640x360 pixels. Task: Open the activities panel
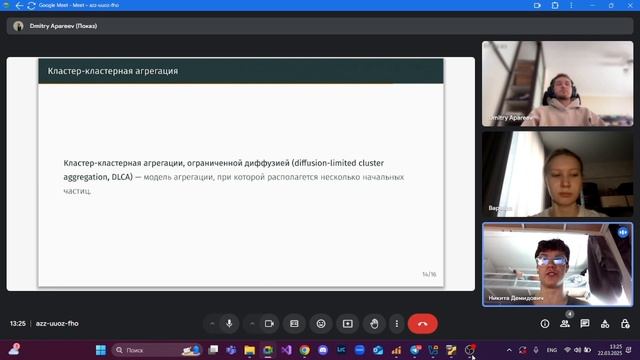pos(605,324)
